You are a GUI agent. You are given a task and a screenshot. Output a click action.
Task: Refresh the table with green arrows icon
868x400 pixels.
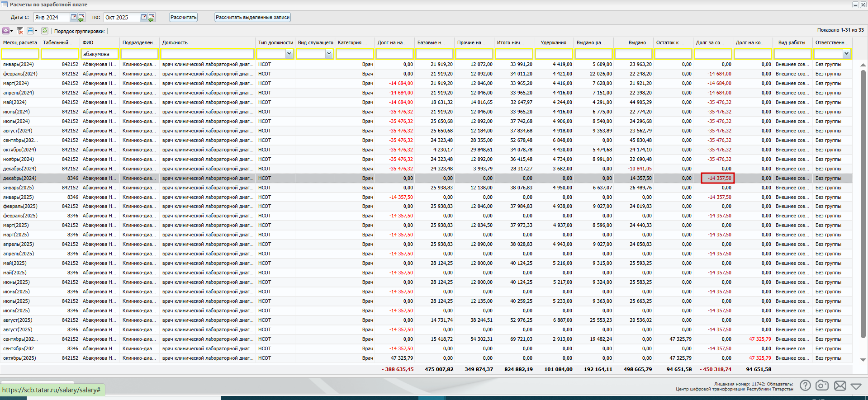click(45, 31)
